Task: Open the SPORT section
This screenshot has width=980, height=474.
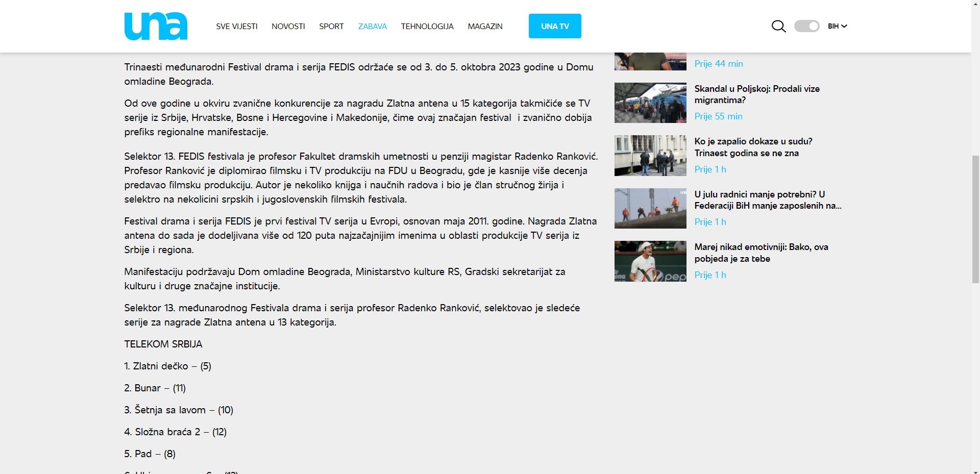Action: click(331, 27)
